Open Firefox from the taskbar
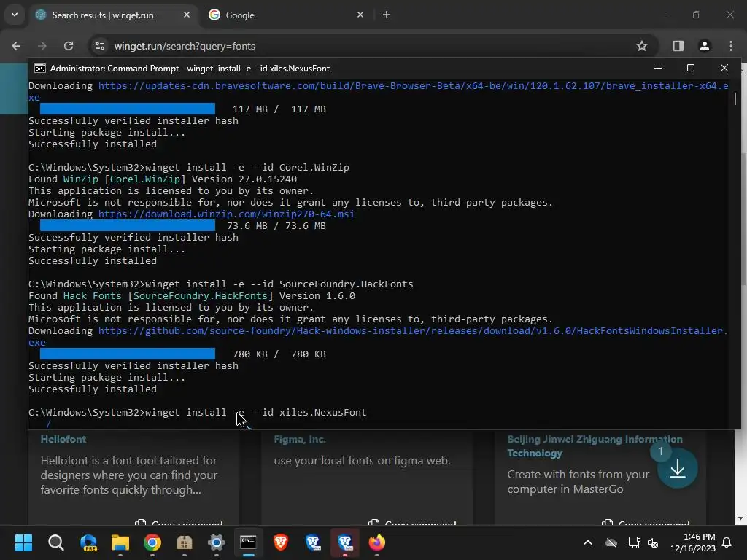 click(x=377, y=542)
